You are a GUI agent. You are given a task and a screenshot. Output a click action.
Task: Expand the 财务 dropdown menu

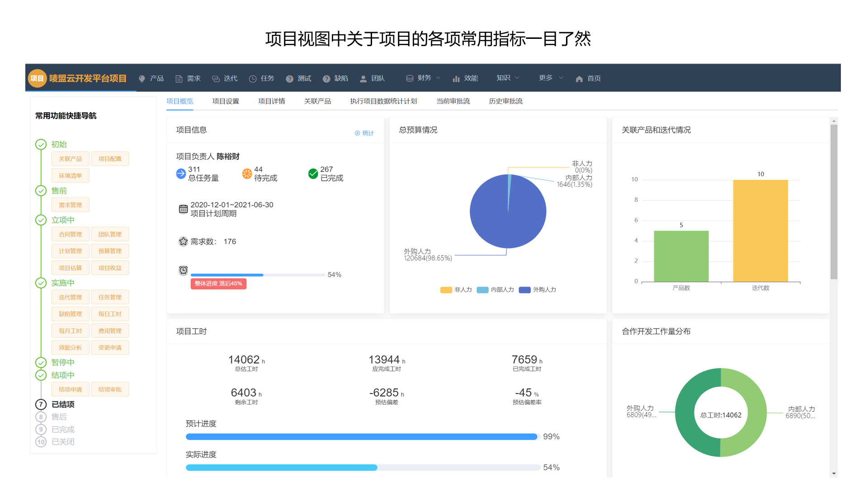(x=424, y=78)
